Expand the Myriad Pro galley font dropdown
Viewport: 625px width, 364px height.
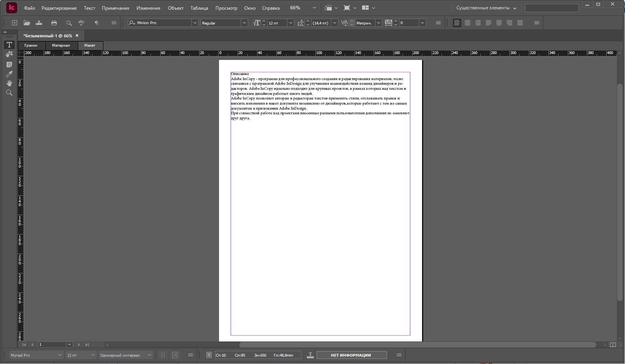pyautogui.click(x=60, y=355)
